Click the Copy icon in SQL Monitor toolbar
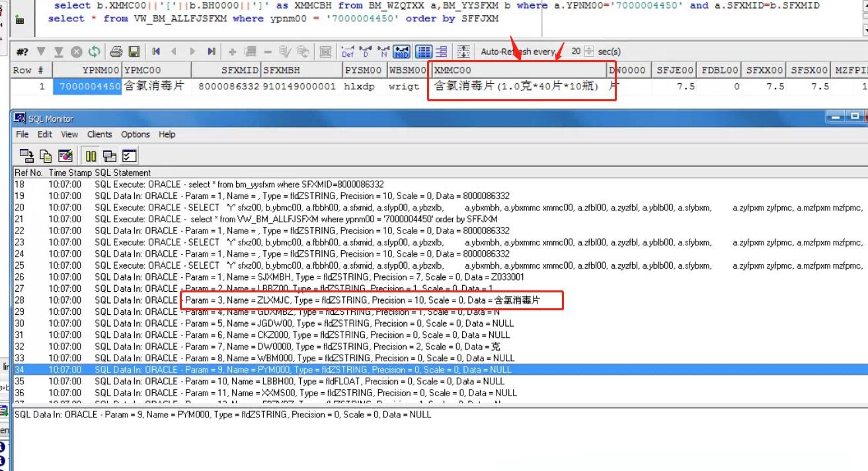 pos(46,155)
